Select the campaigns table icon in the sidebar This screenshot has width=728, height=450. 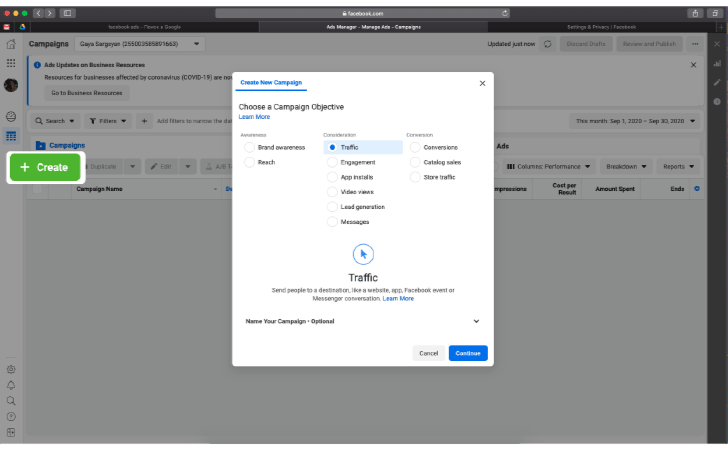tap(11, 136)
